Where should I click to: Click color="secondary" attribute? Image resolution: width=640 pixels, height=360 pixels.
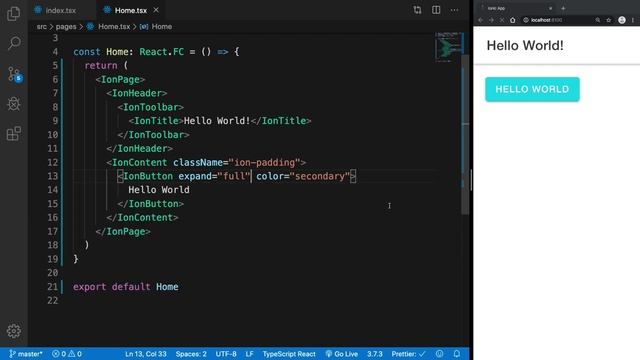(x=303, y=176)
